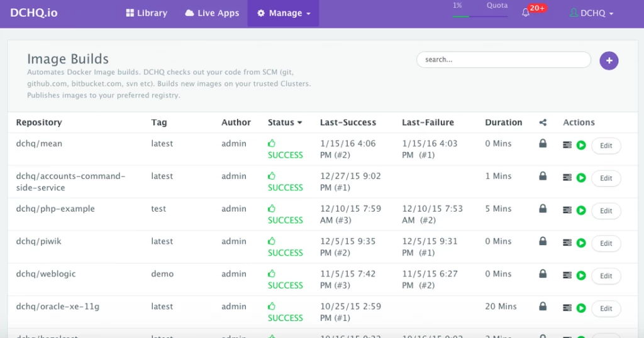Open build log list icon for dchq/php-example
644x338 pixels.
(x=567, y=210)
